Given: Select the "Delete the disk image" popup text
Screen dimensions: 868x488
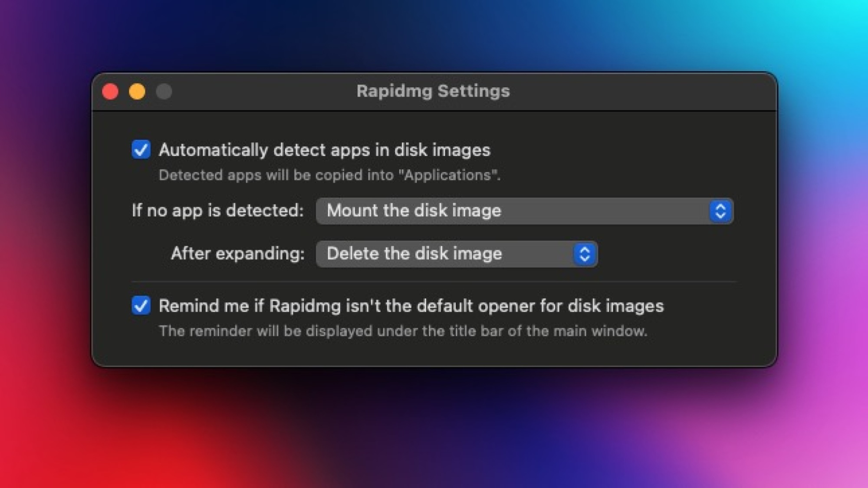Looking at the screenshot, I should coord(414,254).
